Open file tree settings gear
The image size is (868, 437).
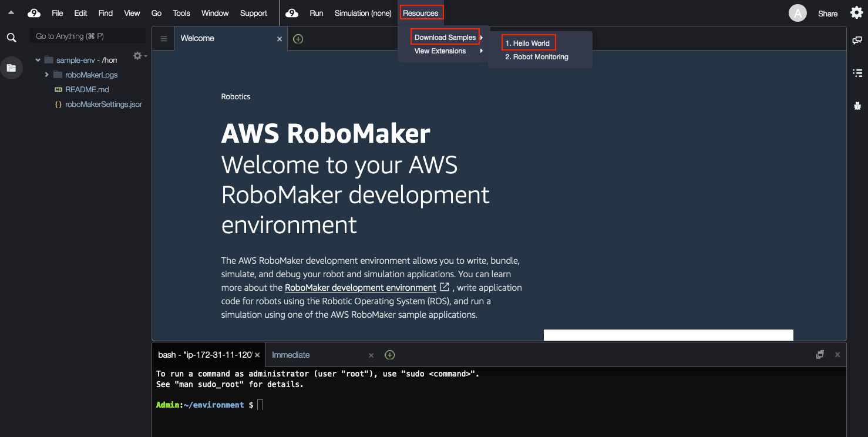[x=139, y=56]
